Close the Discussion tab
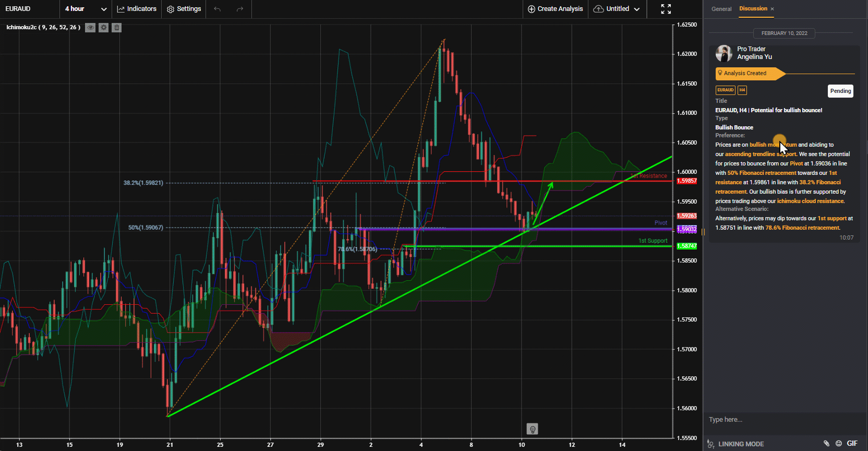This screenshot has width=868, height=451. (x=772, y=9)
